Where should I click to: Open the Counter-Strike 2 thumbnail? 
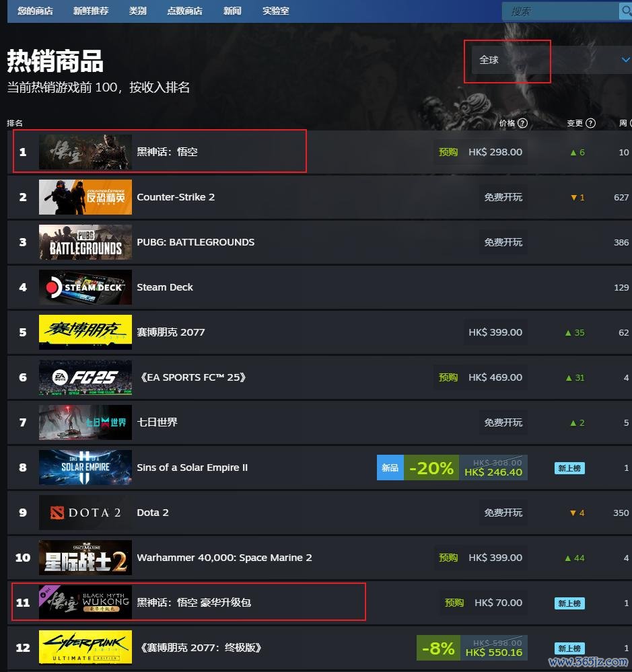pyautogui.click(x=85, y=197)
